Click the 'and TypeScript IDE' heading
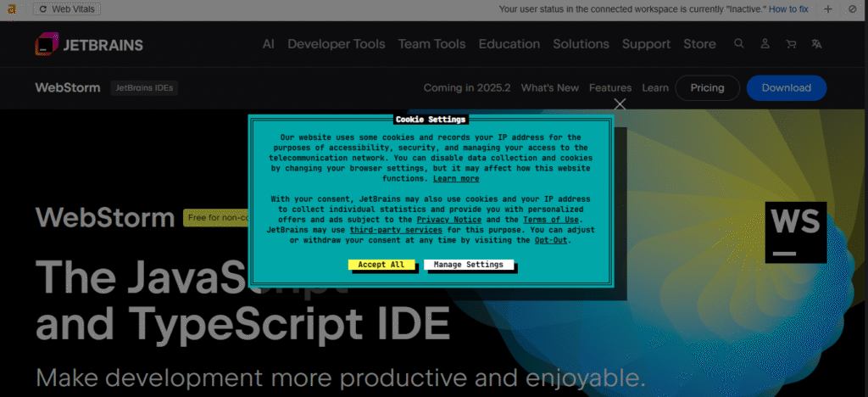The height and width of the screenshot is (397, 868). click(242, 323)
